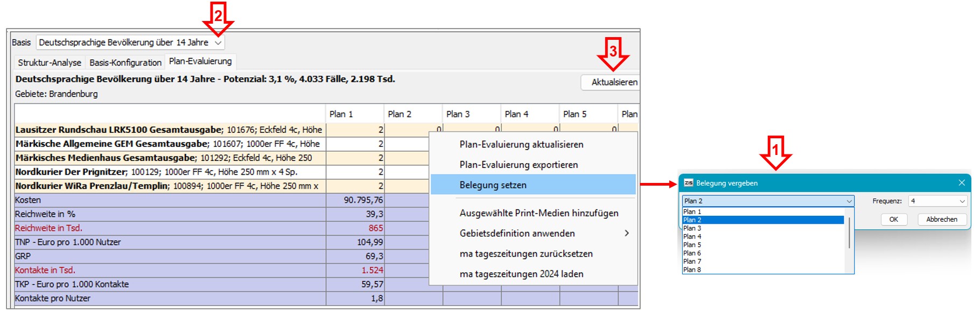Viewport: 980px width, 311px height.
Task: Choose ma tageszeitungen 2024 laden
Action: (521, 274)
